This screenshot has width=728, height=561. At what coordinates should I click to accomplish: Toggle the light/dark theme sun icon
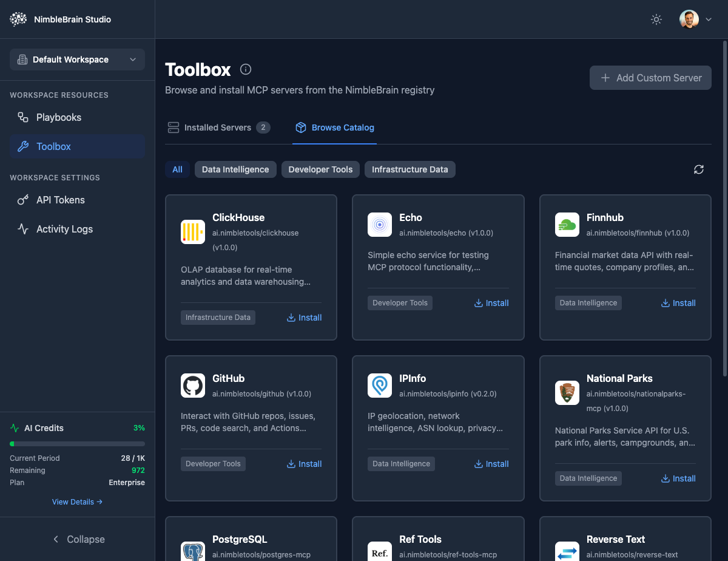(x=656, y=19)
